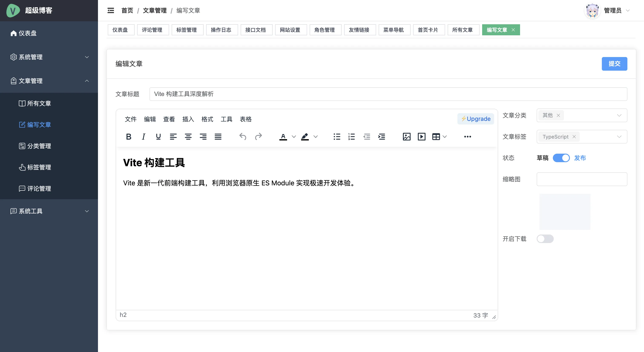Viewport: 644px width, 352px height.
Task: Open the 表格 editor menu
Action: tap(246, 119)
